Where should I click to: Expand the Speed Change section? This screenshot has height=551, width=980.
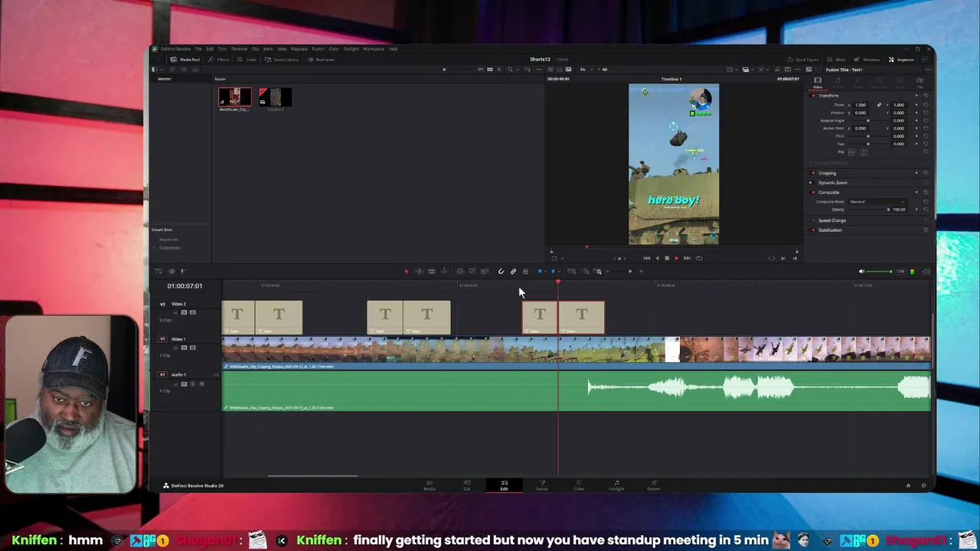[832, 220]
